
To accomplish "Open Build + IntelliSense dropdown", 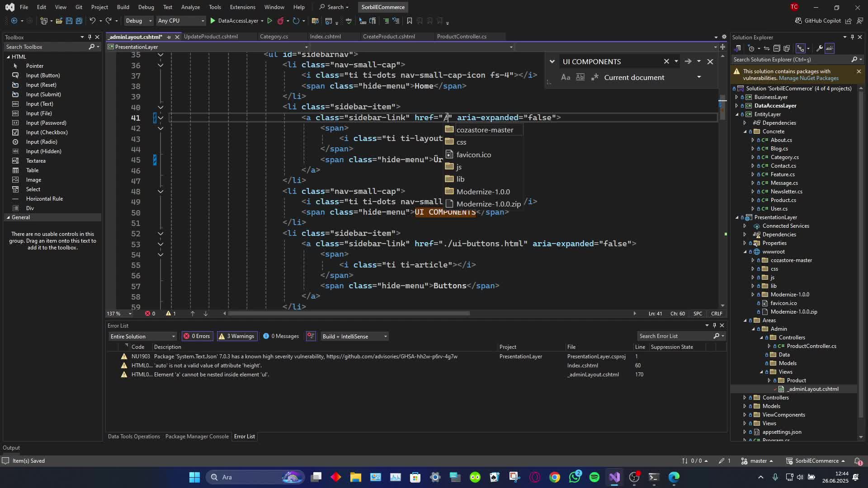I will click(x=354, y=336).
